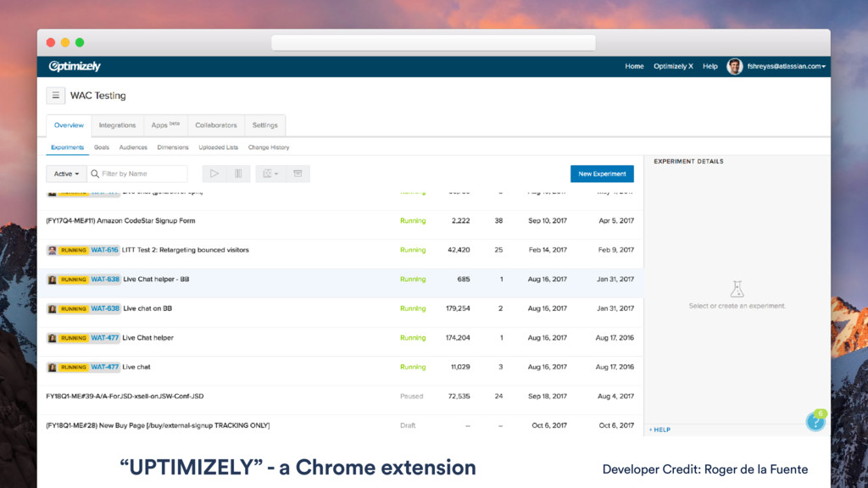Image resolution: width=868 pixels, height=488 pixels.
Task: Select the Live Chat helper - BB experiment
Action: point(156,280)
